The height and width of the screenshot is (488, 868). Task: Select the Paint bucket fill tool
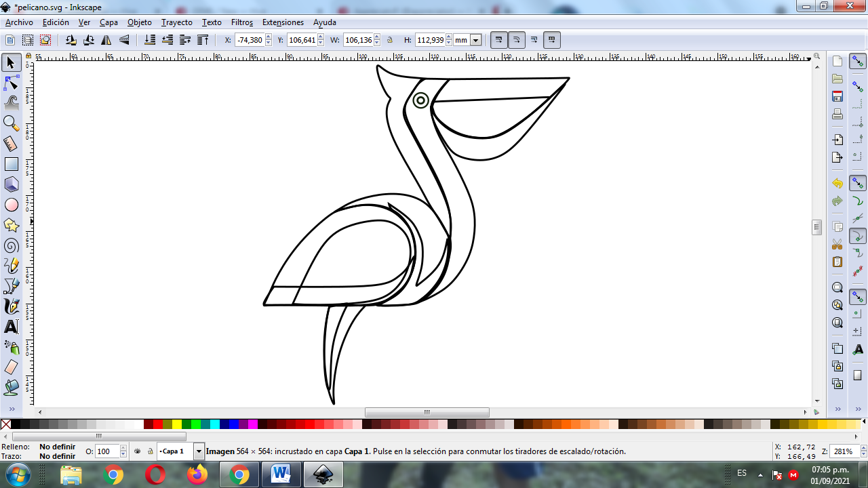tap(11, 388)
